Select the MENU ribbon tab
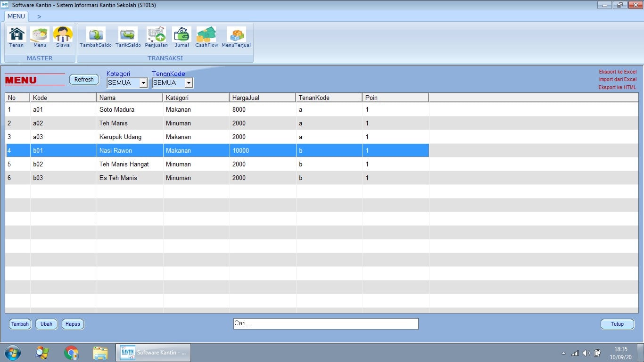The width and height of the screenshot is (644, 362). click(16, 16)
